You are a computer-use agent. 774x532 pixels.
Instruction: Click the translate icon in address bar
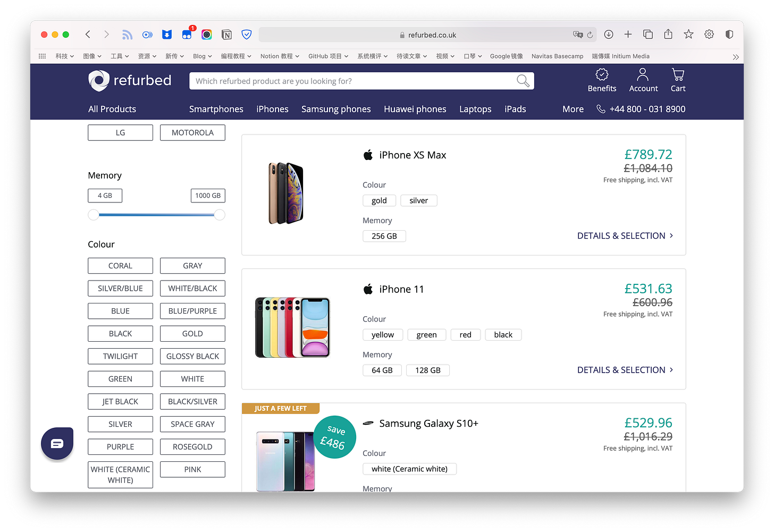578,35
